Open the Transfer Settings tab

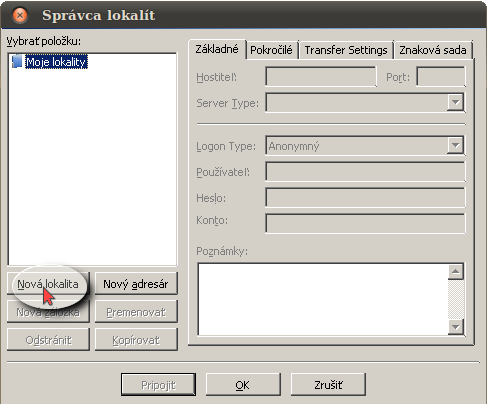346,50
